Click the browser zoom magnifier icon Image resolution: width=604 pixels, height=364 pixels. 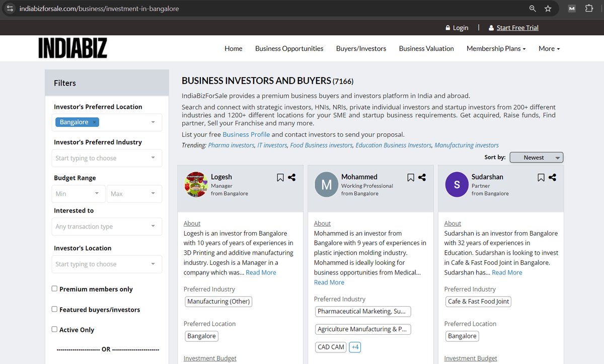[533, 9]
